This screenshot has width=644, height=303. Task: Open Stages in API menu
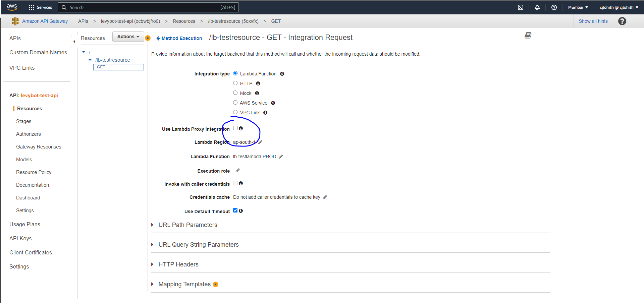24,121
